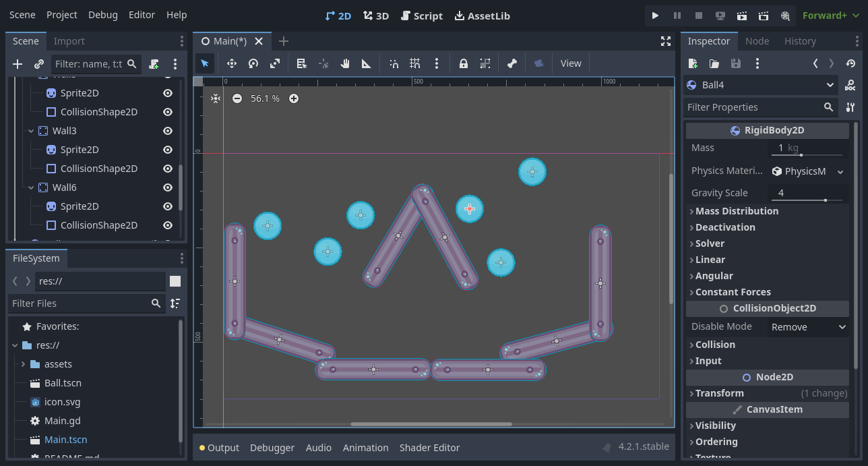Viewport: 868px width, 466px height.
Task: Lock the selected node in the canvas toolbar
Action: 464,63
